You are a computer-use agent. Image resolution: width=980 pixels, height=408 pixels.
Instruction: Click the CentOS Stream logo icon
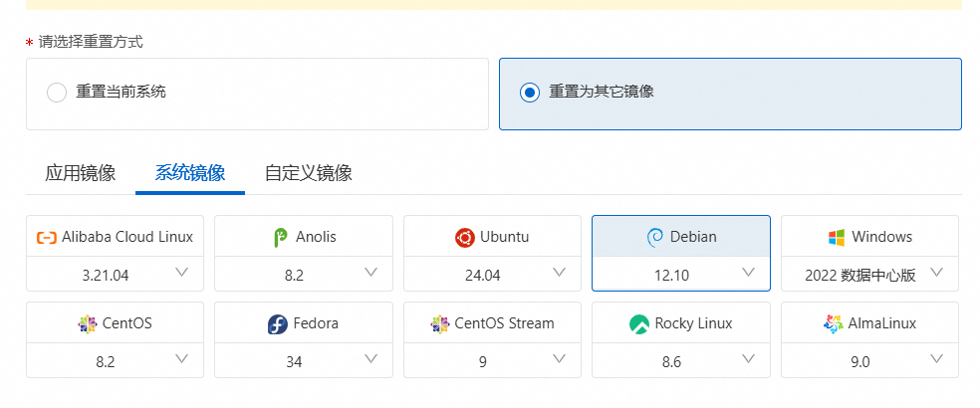click(x=440, y=324)
